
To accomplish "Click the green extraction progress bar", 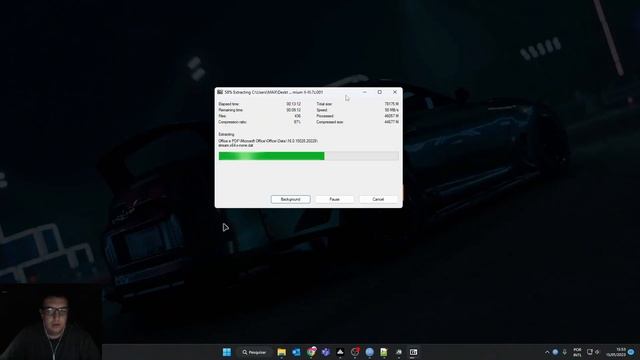I will 309,156.
